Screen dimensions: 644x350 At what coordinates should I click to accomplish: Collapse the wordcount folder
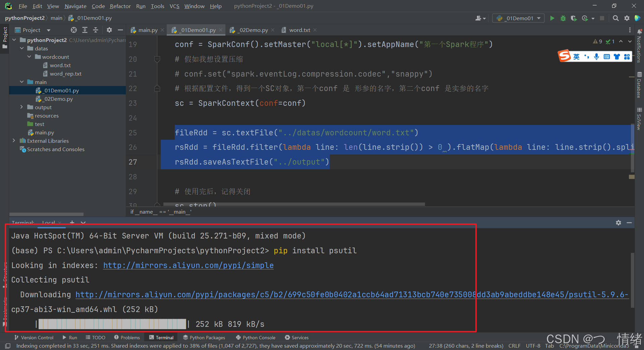tap(30, 57)
